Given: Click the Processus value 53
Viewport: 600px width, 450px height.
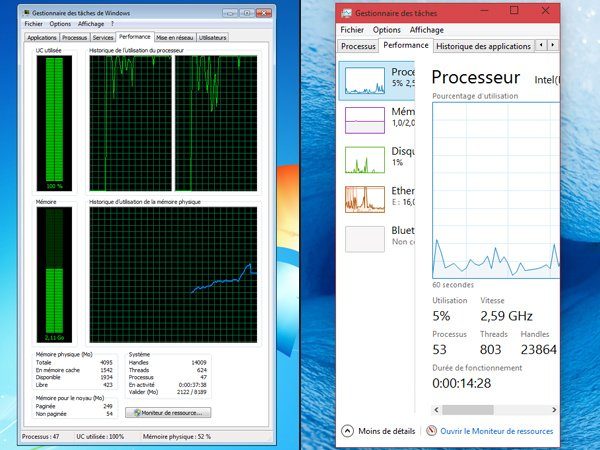Looking at the screenshot, I should (439, 349).
